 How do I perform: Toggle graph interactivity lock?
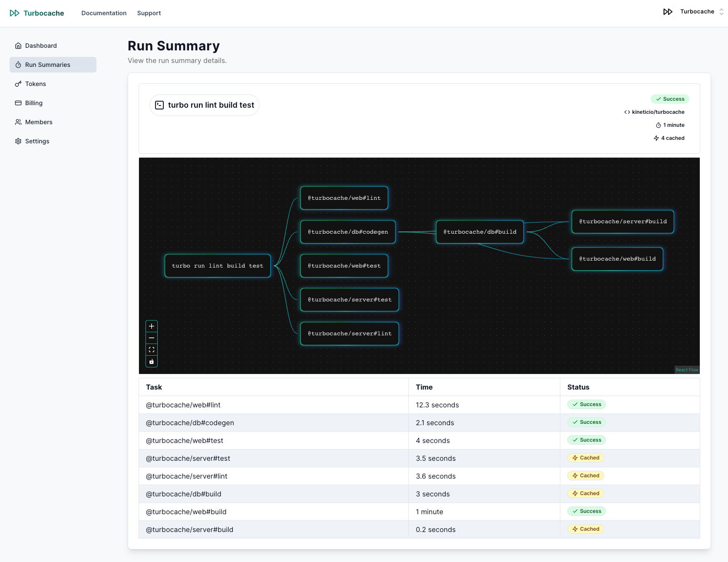click(x=152, y=361)
